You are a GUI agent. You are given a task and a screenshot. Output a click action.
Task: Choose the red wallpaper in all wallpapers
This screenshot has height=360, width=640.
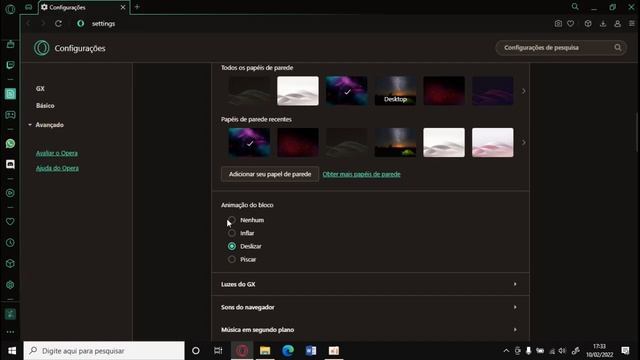[x=444, y=91]
